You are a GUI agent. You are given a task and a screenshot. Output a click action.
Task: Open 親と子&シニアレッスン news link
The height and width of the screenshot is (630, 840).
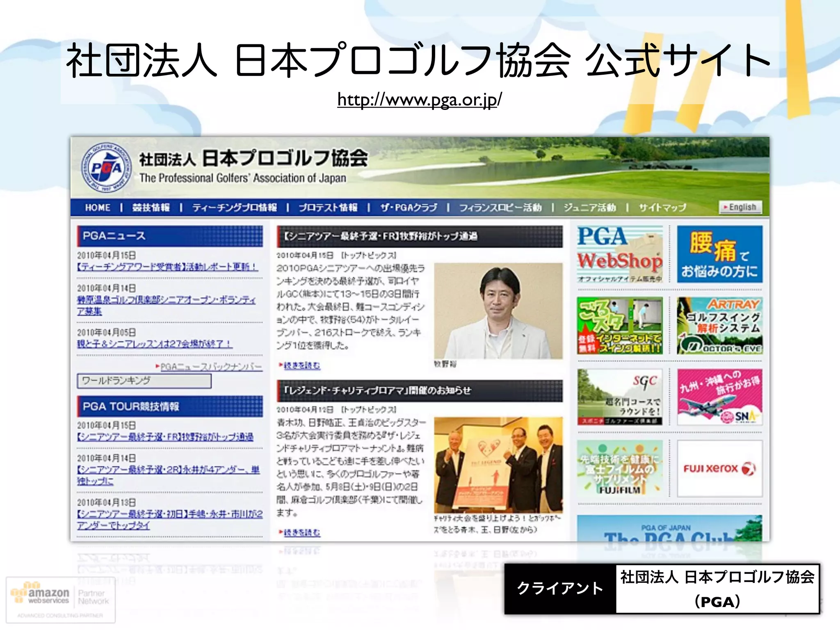[155, 344]
